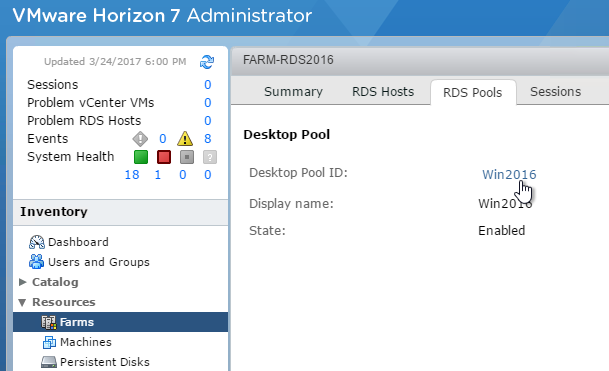Viewport: 609px width, 371px height.
Task: Click the gray System Health status square
Action: (x=187, y=157)
